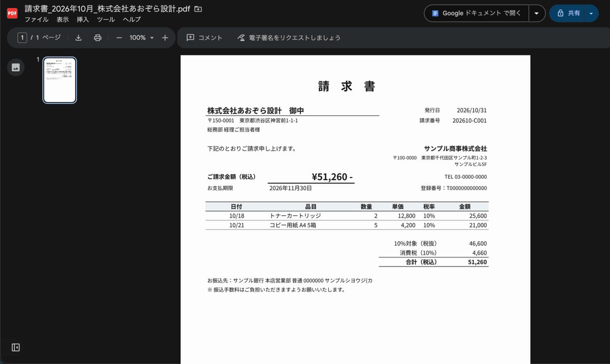Click the トナーカートリッジ item cell
The image size is (610, 364).
pos(295,216)
